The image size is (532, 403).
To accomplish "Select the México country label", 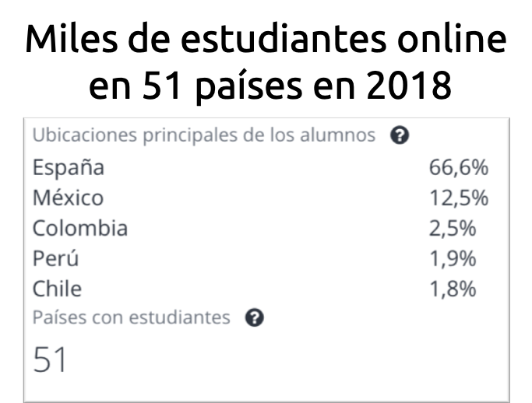I will pyautogui.click(x=69, y=198).
